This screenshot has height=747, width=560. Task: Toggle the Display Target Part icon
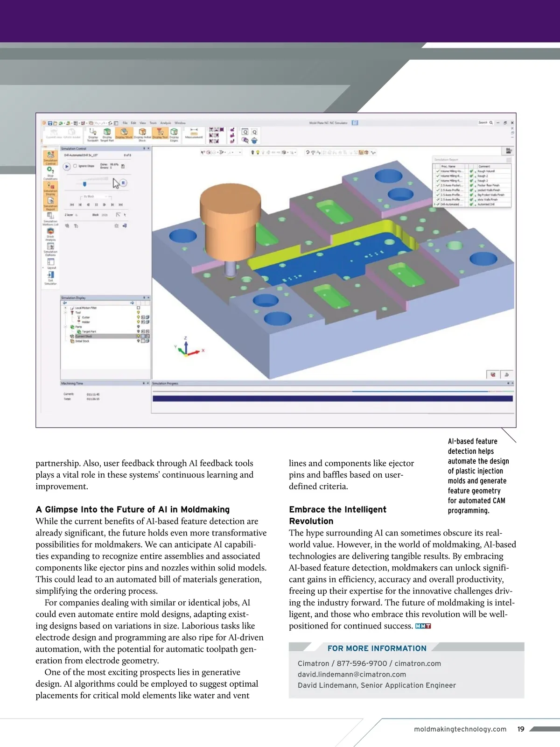pos(107,133)
